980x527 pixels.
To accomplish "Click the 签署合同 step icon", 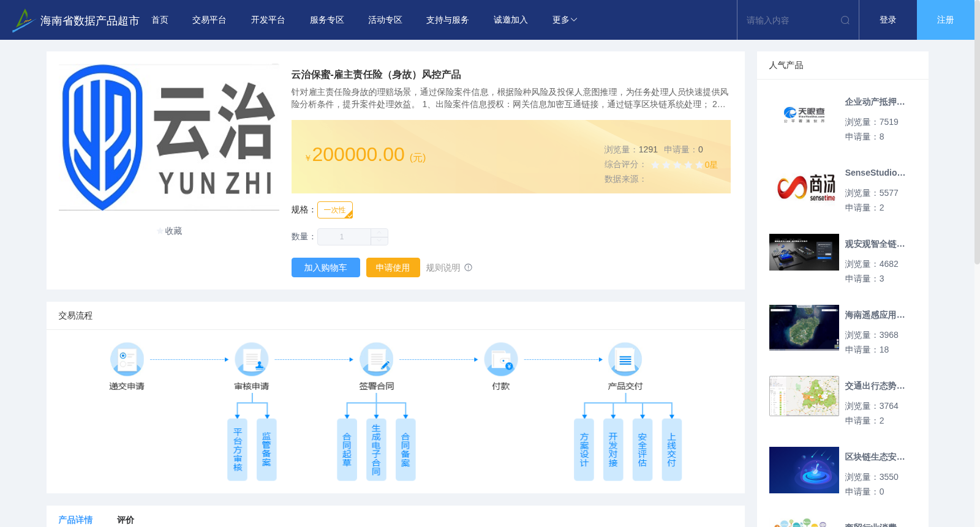I will [377, 359].
